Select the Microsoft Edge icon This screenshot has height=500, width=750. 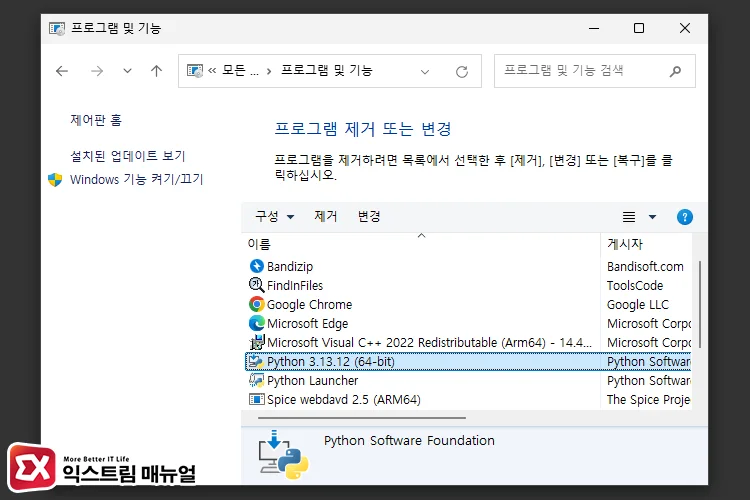[257, 323]
